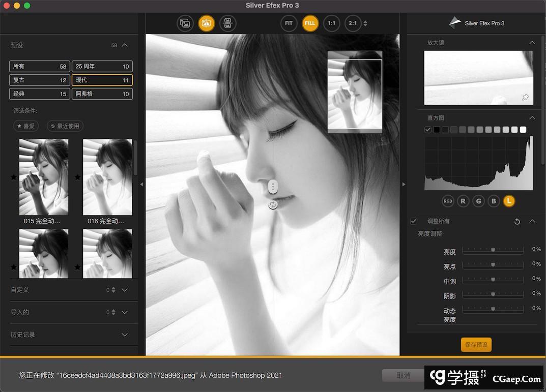Screen dimensions: 546x392
Task: Expand the 自定义 presets section
Action: (125, 290)
